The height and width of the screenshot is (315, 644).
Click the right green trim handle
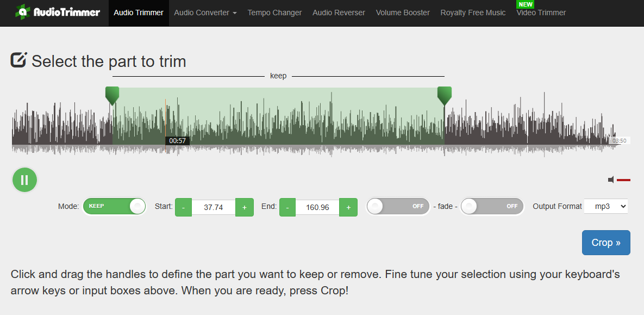pyautogui.click(x=444, y=95)
